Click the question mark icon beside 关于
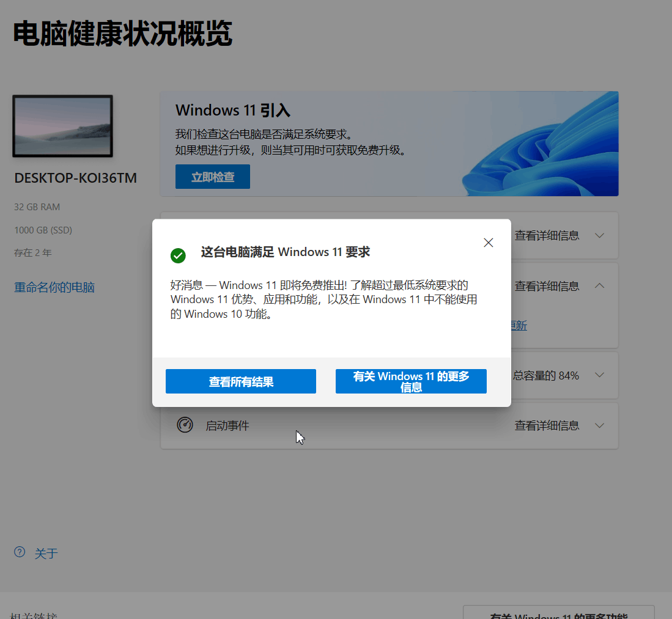Image resolution: width=672 pixels, height=619 pixels. 20,552
